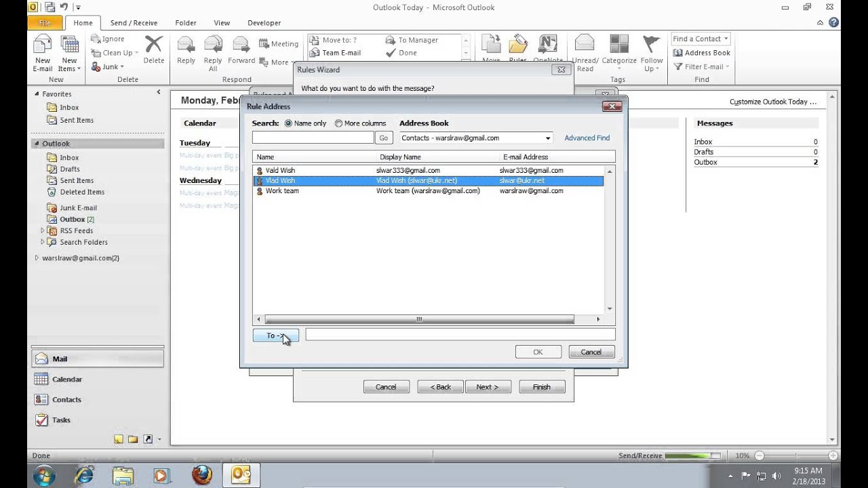Screen dimensions: 868x488
Task: Cancel the Rule Address dialog
Action: [591, 352]
